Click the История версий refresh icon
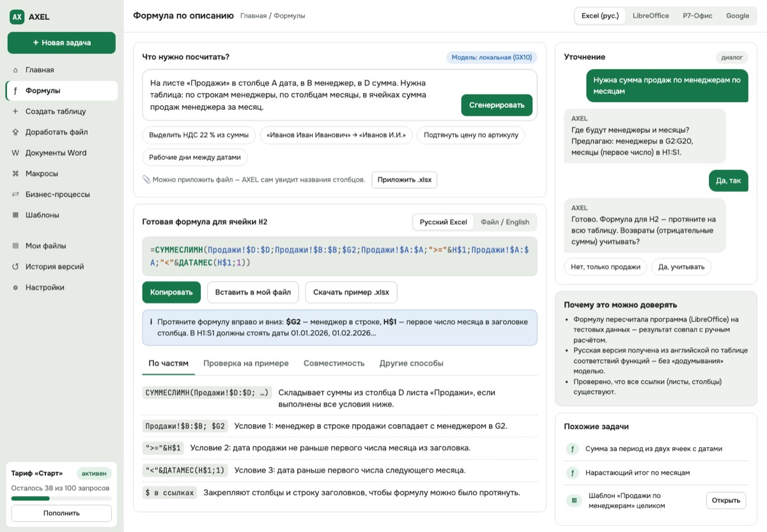Image resolution: width=767 pixels, height=532 pixels. point(15,267)
